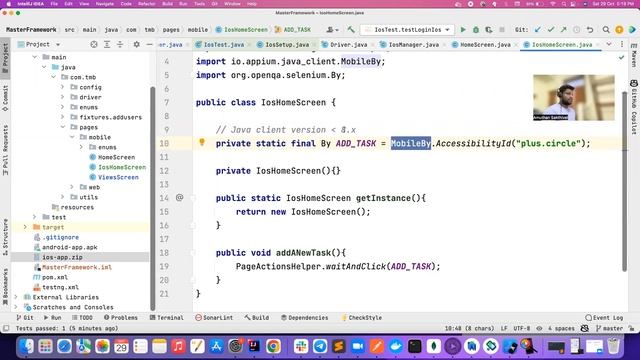The height and width of the screenshot is (360, 640).
Task: Open the Problems tool window
Action: pyautogui.click(x=120, y=318)
